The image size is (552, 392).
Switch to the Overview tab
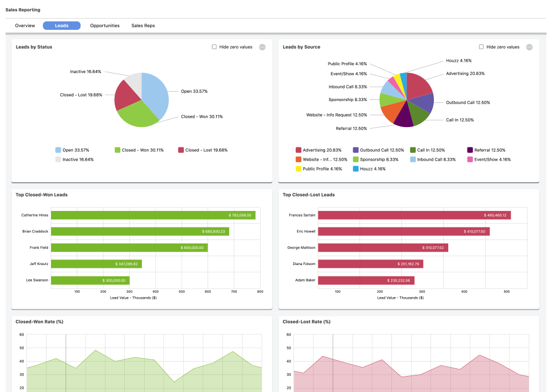point(25,25)
